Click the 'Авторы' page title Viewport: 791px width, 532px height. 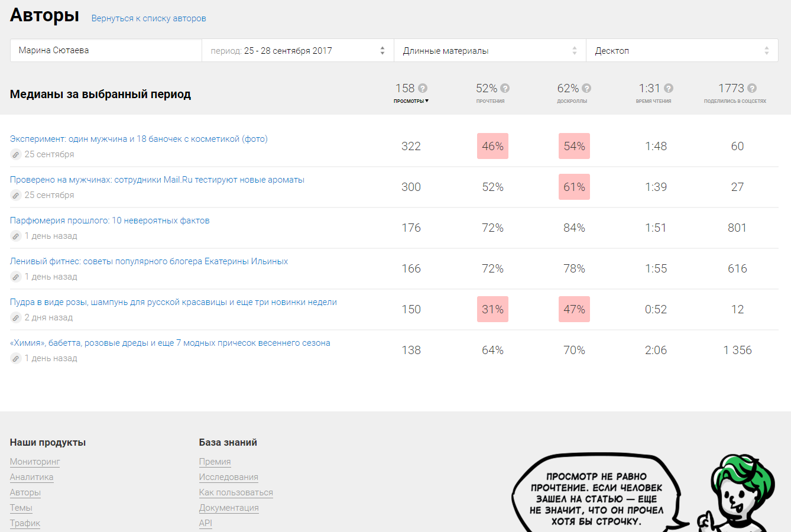point(44,15)
